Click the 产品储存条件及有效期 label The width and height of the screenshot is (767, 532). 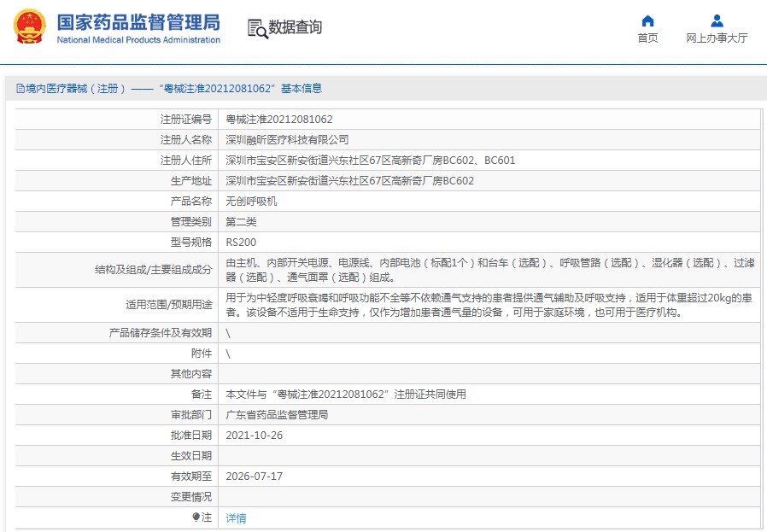pyautogui.click(x=161, y=333)
